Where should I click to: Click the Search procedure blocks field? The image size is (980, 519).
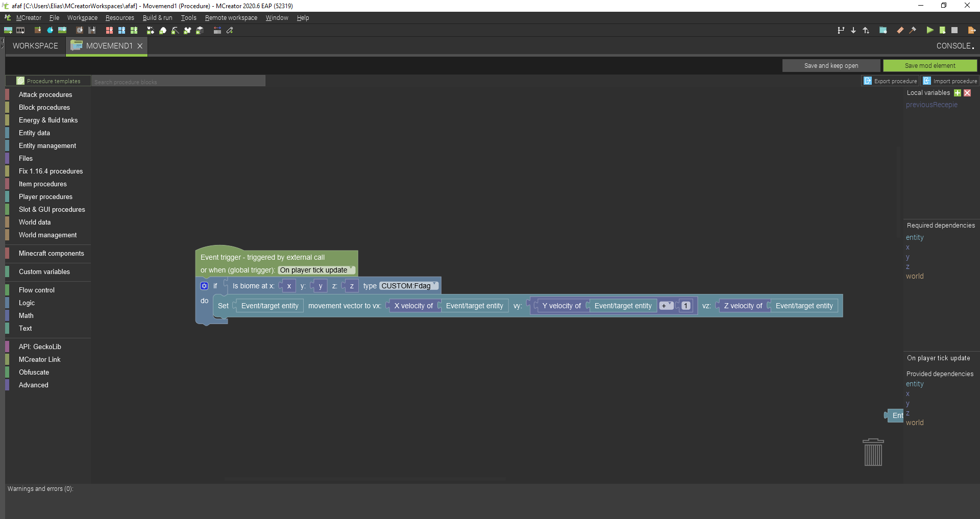179,82
